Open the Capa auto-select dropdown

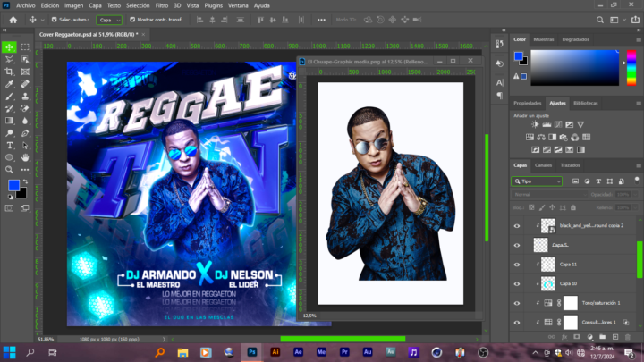coord(109,20)
